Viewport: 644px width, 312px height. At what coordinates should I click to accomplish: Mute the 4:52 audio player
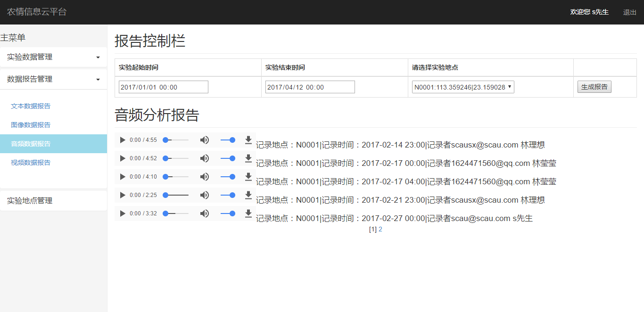[205, 158]
